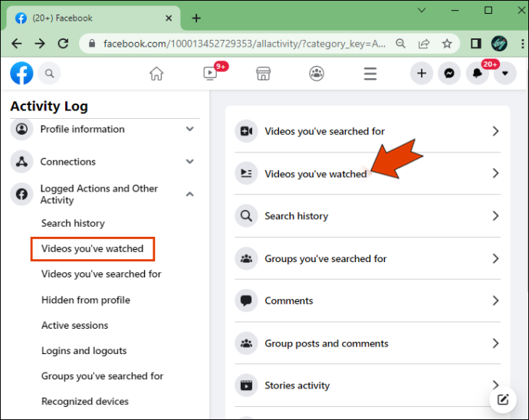Open Videos you've searched for row
Viewport: 529px width, 420px height.
click(x=367, y=131)
